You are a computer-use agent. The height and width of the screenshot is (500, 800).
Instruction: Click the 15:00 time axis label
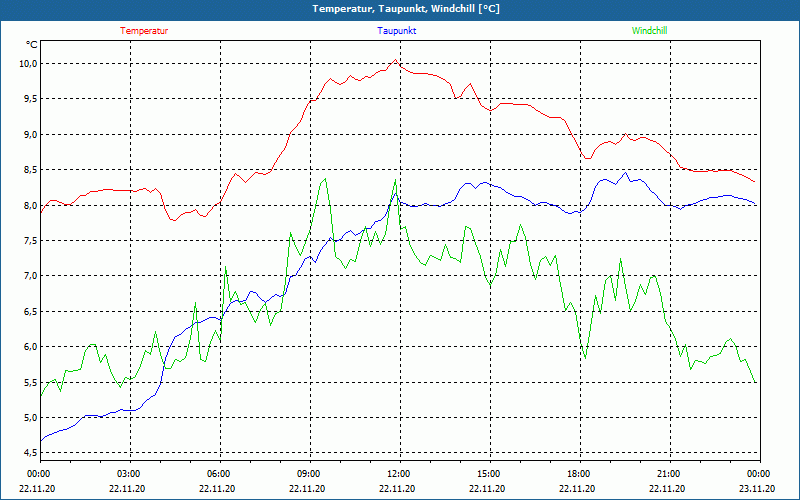click(x=488, y=474)
